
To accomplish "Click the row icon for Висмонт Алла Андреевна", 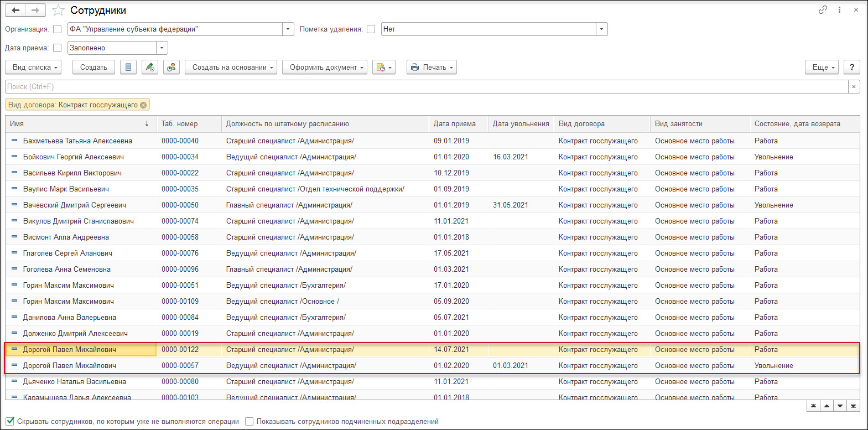I will click(x=14, y=237).
